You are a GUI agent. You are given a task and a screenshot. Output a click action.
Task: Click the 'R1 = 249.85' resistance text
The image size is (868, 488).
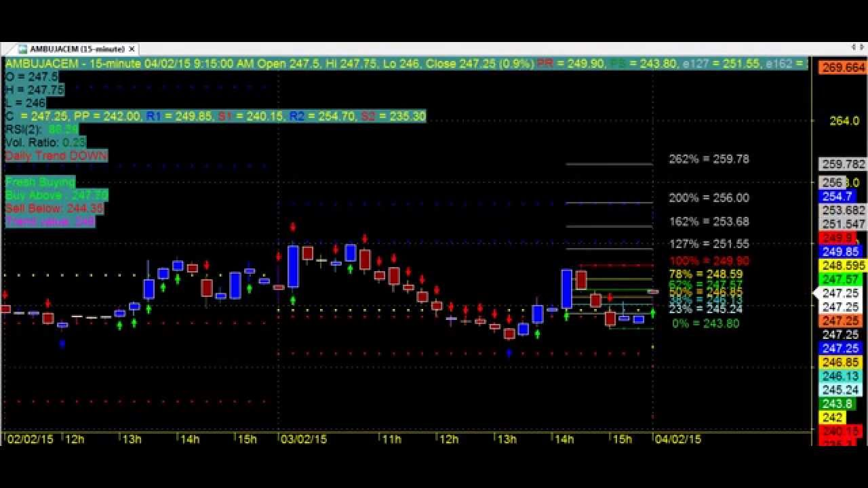[x=180, y=116]
